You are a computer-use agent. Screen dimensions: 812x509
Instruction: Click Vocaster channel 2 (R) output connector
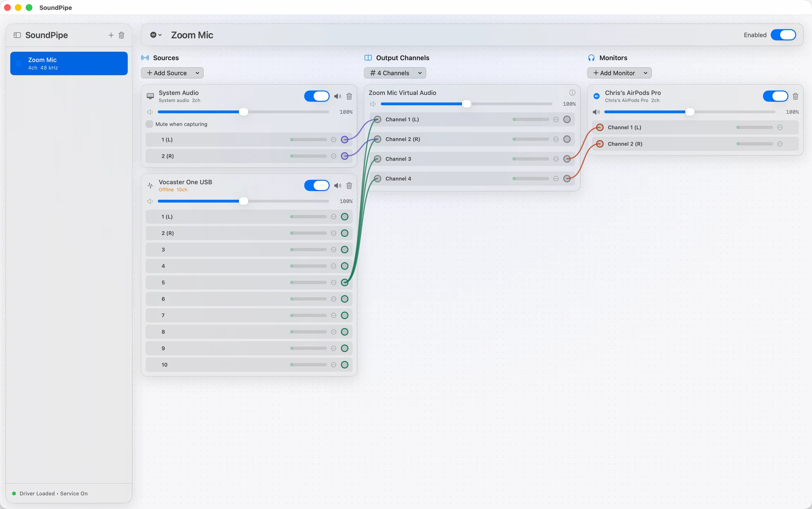(x=345, y=233)
